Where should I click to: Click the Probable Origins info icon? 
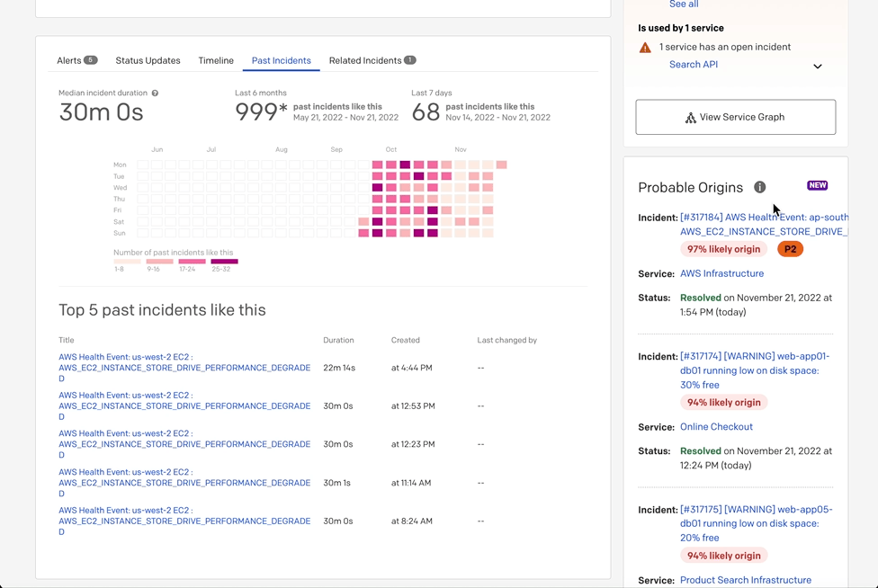click(760, 187)
